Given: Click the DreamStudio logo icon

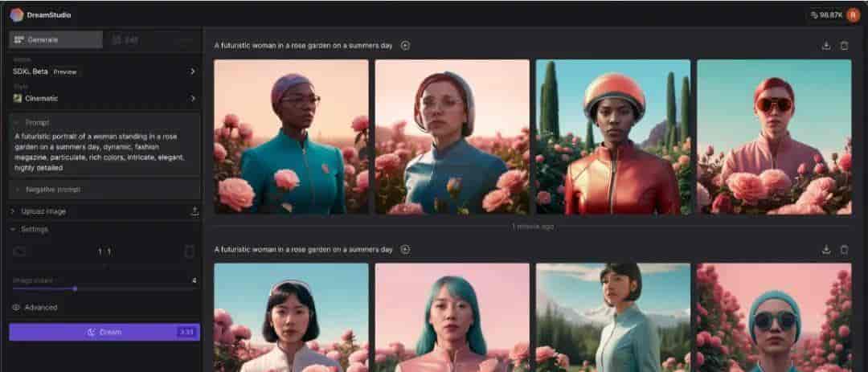Looking at the screenshot, I should click(17, 15).
